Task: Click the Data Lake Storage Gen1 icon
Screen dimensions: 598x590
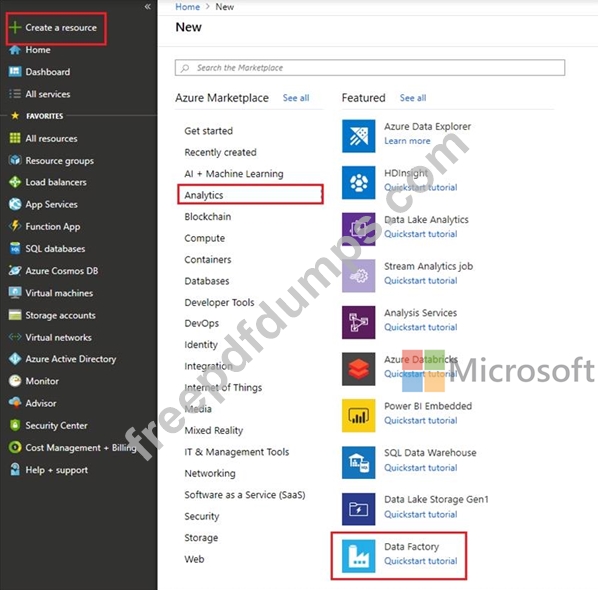Action: [x=358, y=509]
